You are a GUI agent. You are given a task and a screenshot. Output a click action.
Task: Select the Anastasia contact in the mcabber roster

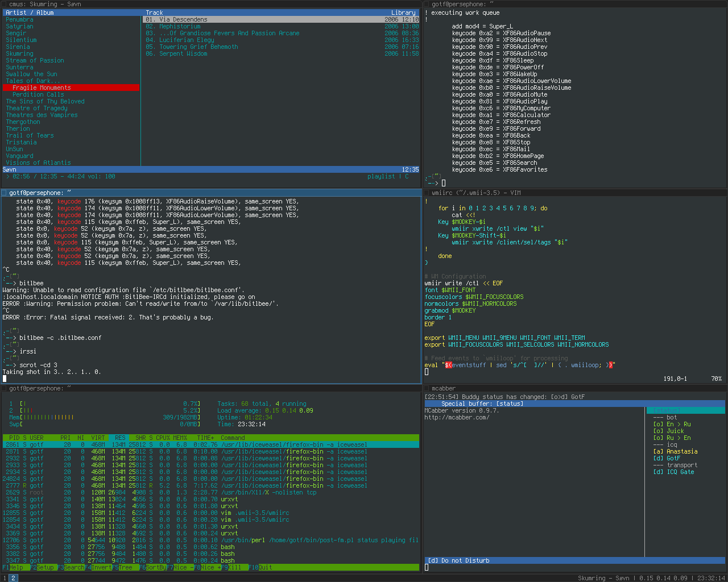[x=675, y=451]
